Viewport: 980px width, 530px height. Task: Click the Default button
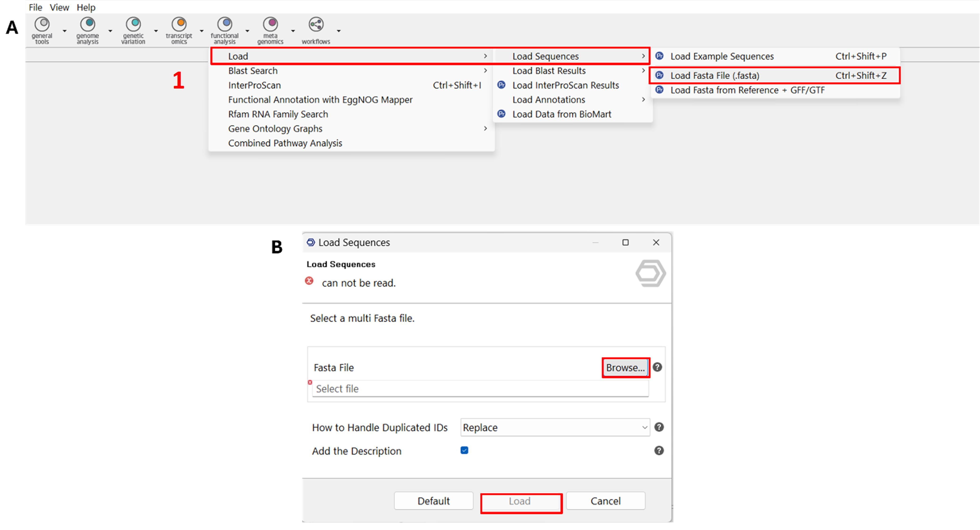pos(433,501)
